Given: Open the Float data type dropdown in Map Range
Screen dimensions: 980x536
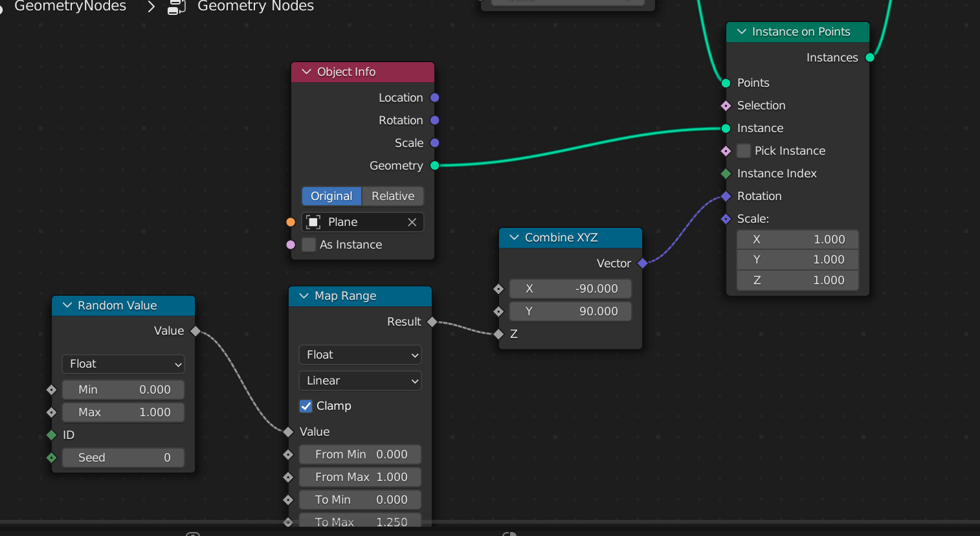Looking at the screenshot, I should 360,355.
